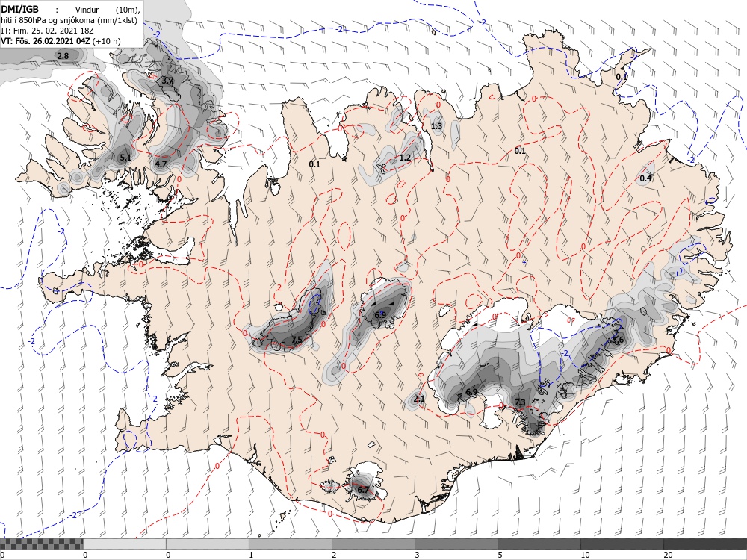Click the legend scale label 10

(x=585, y=555)
